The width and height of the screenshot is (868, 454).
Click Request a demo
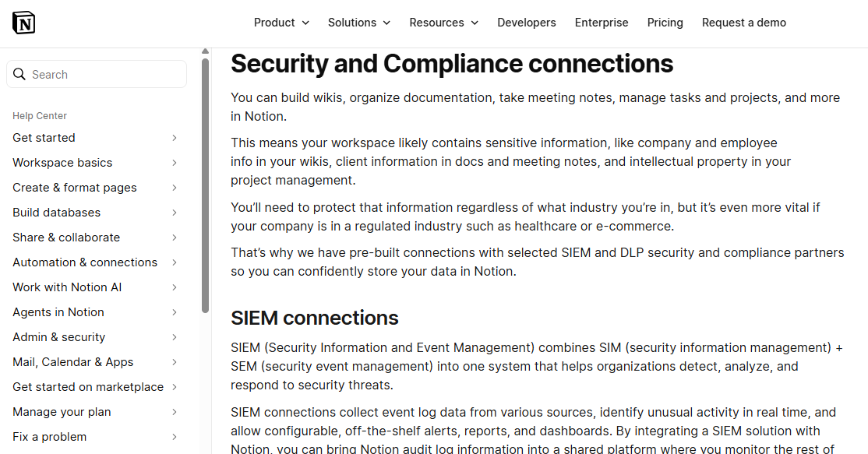point(744,23)
